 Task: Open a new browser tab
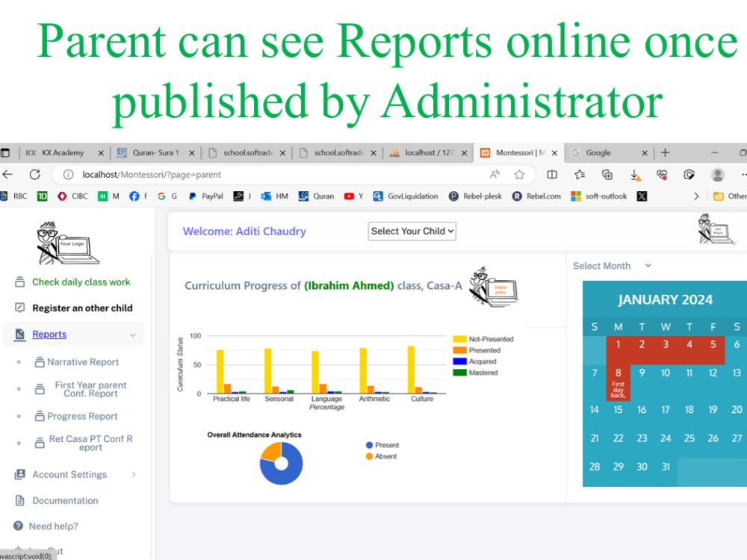[665, 152]
